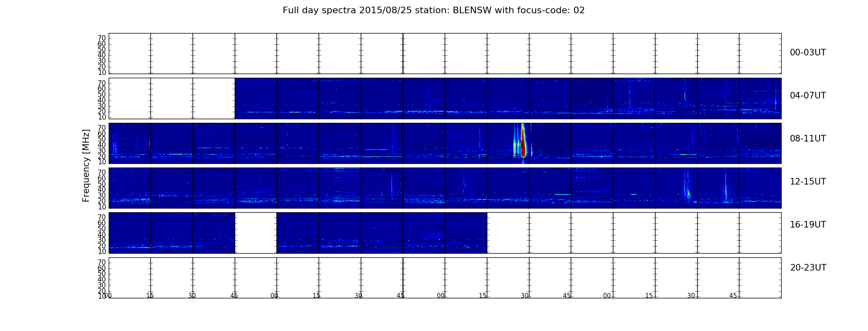Select the "12-15UT" row label
Screen dimensions: 868x331
pyautogui.click(x=808, y=182)
